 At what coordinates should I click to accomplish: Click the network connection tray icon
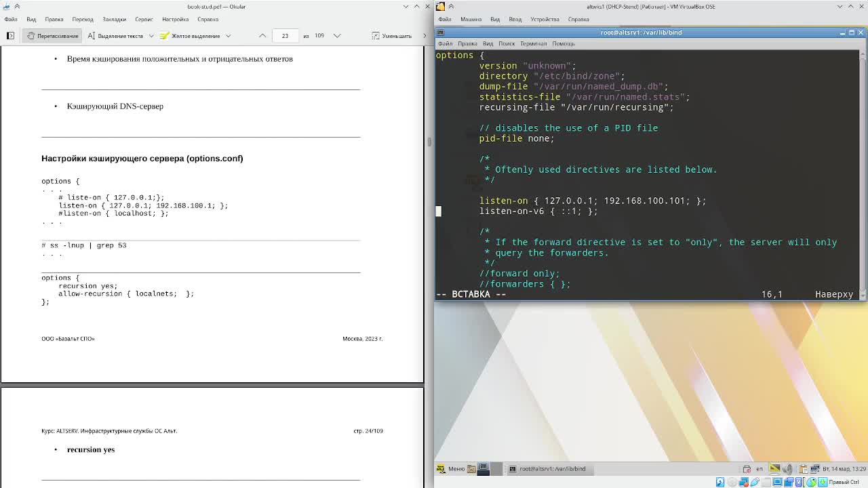pos(814,468)
